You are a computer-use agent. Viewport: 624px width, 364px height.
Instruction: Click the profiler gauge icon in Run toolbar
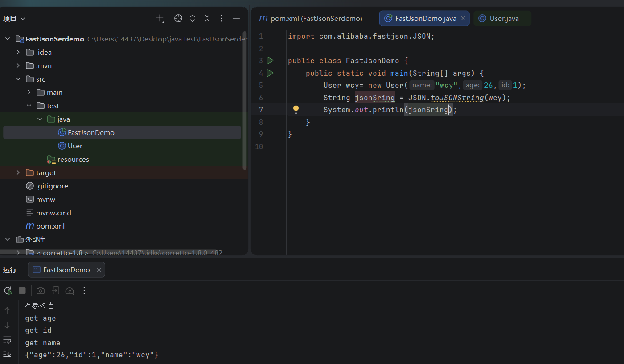click(70, 290)
